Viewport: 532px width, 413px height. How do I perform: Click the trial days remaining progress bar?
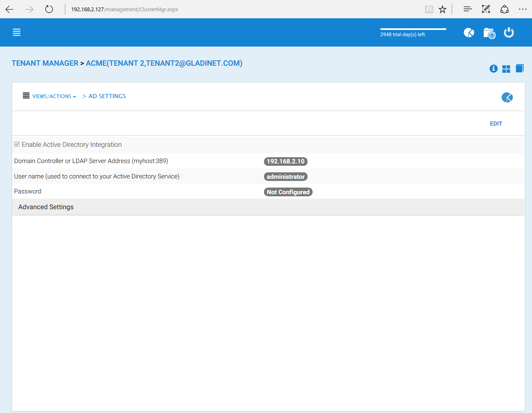[x=413, y=29]
